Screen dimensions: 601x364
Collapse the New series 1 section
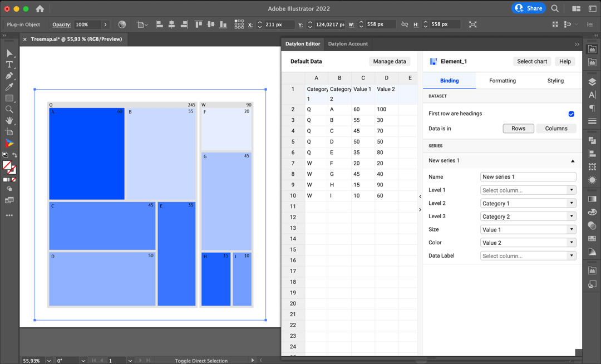573,160
